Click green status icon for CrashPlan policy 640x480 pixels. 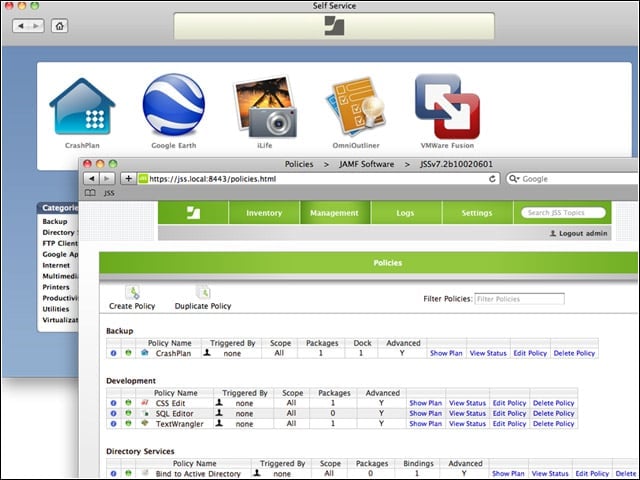128,353
